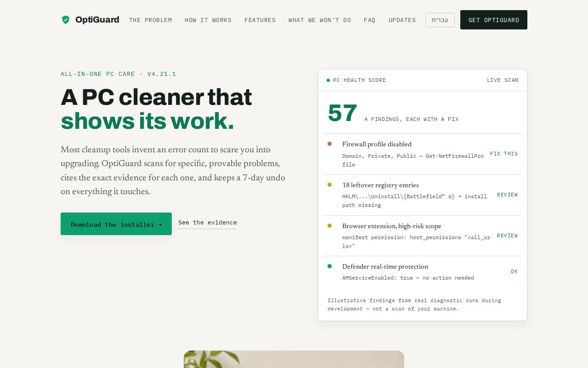Click the 'shows its work.' green heading
Viewport: 588px width, 368px height.
[x=147, y=121]
